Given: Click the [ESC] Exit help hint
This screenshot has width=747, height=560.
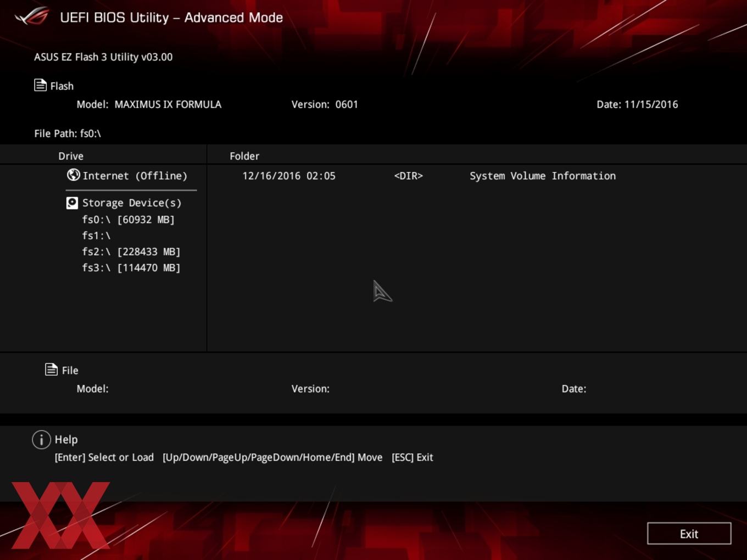Looking at the screenshot, I should point(412,457).
